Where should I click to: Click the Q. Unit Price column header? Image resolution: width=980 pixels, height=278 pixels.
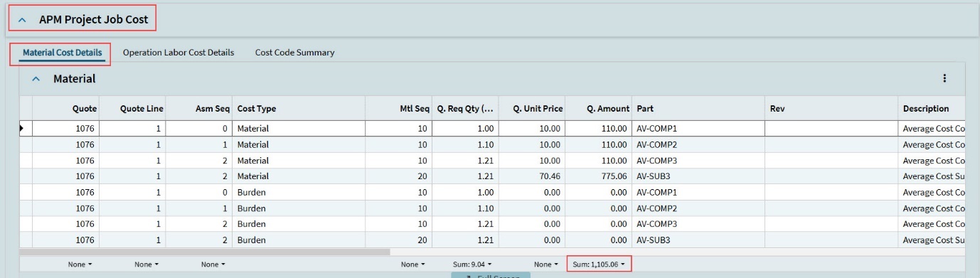point(532,109)
